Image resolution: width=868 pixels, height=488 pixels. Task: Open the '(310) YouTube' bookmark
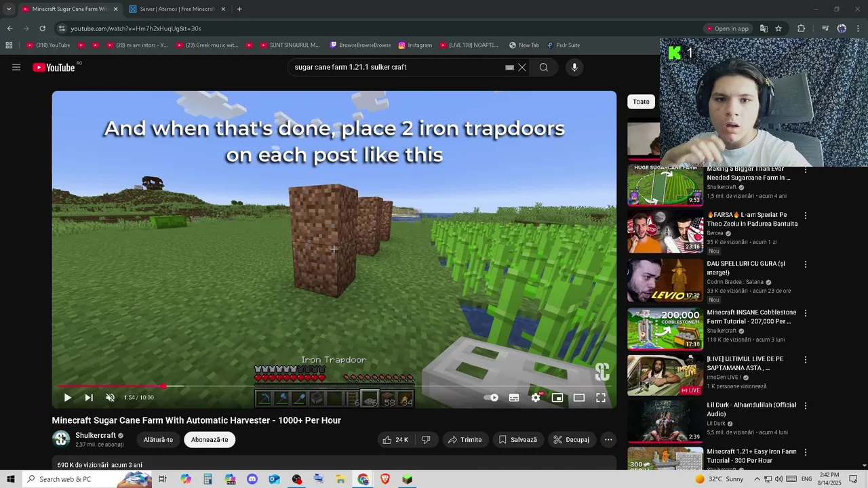[x=48, y=45]
